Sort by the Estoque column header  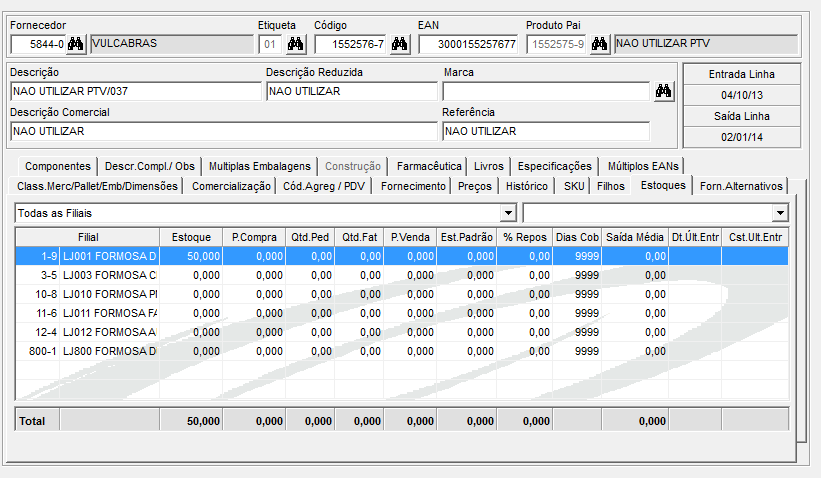191,237
